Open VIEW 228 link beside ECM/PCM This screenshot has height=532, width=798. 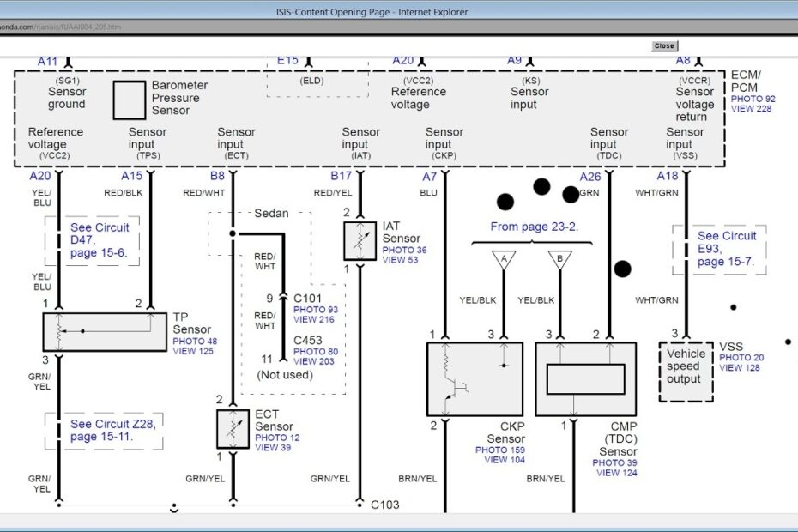[x=750, y=110]
